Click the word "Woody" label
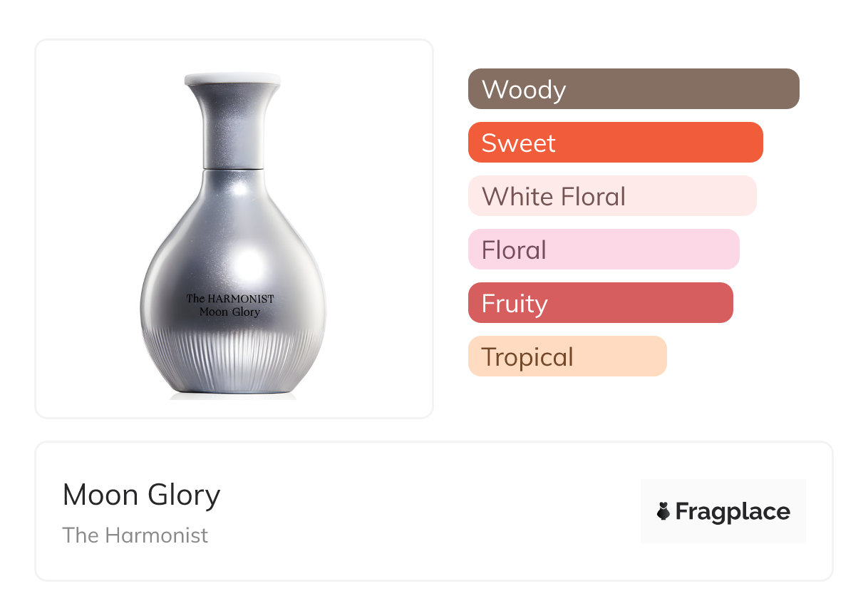 [524, 90]
